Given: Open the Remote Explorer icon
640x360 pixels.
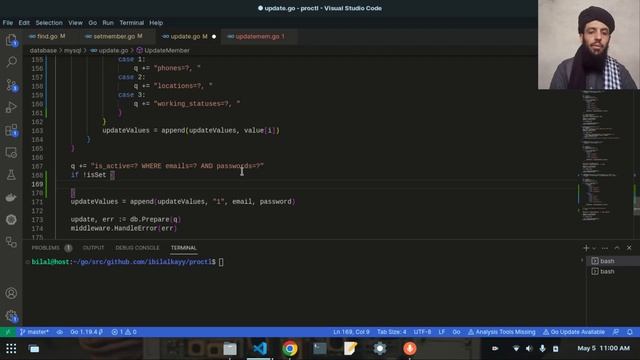Looking at the screenshot, I should 11,153.
